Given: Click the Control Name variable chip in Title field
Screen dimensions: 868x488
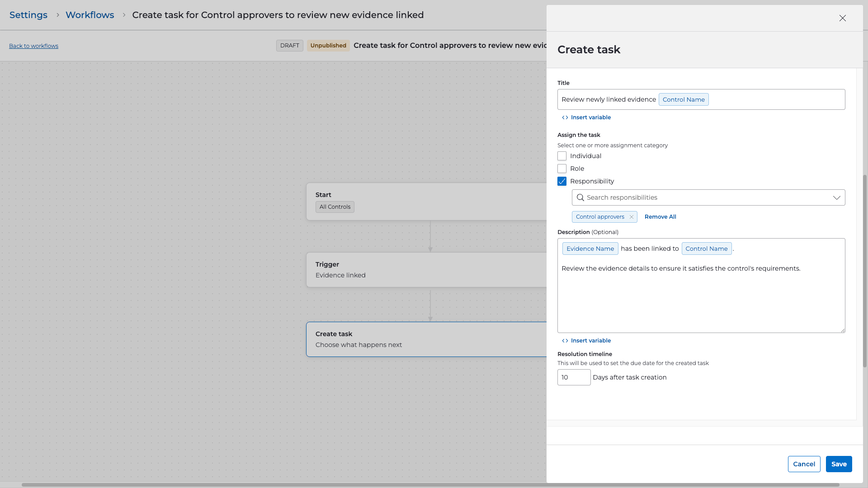Looking at the screenshot, I should pos(684,99).
